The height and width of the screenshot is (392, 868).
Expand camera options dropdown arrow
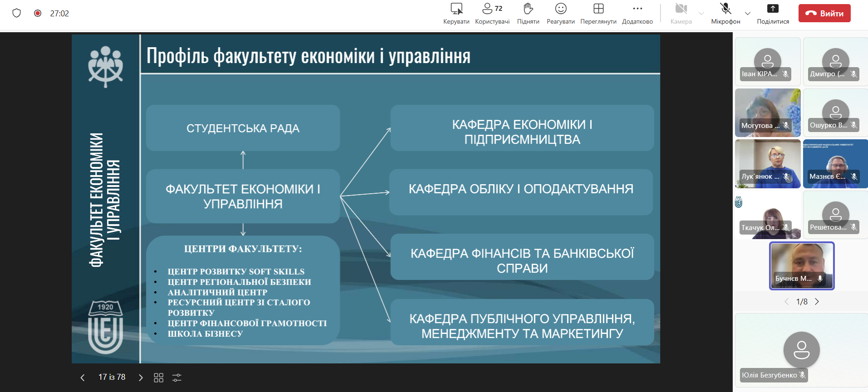point(701,14)
